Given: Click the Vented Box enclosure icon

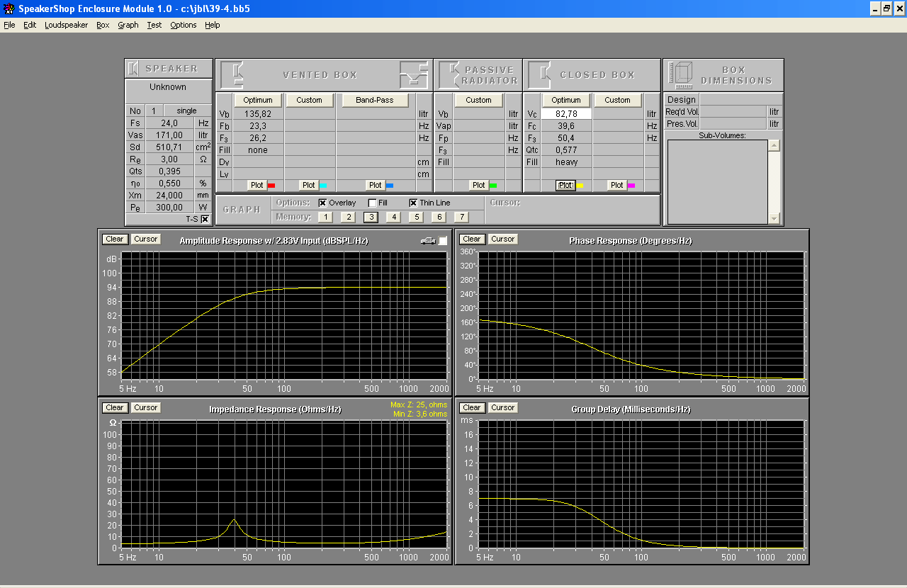Looking at the screenshot, I should coord(232,74).
